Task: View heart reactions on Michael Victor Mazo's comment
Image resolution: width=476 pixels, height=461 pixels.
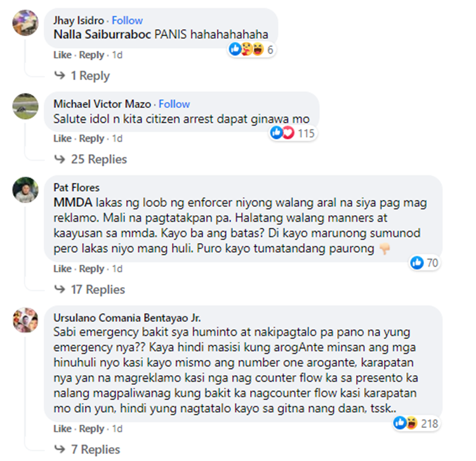Action: pos(288,133)
